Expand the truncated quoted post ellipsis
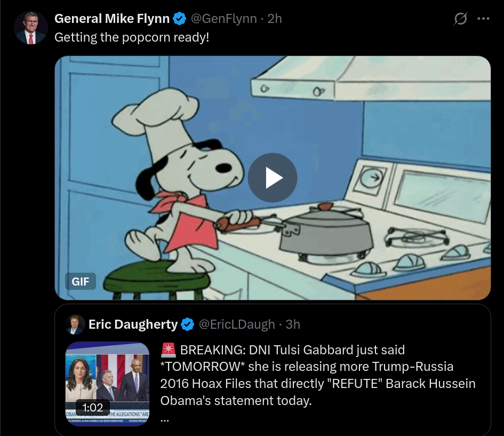 click(165, 419)
